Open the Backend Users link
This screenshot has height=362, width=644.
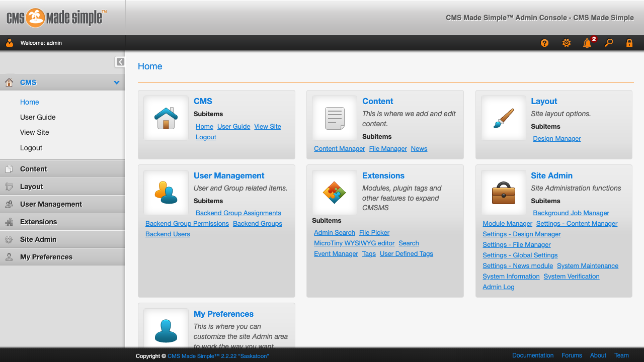point(168,234)
